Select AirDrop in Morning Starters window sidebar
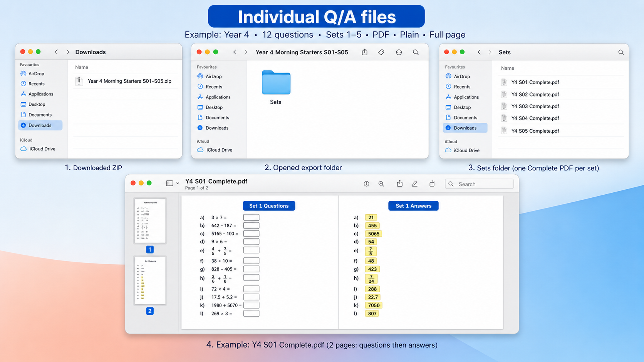This screenshot has width=644, height=362. 210,77
